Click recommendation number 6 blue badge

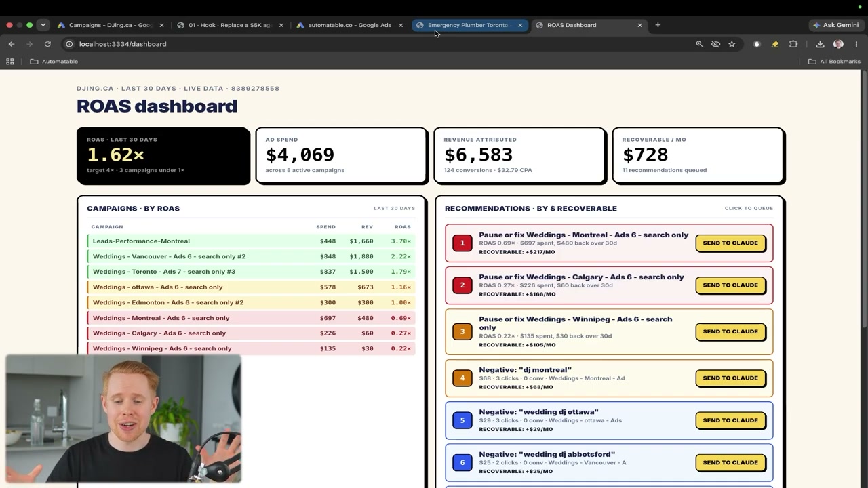(x=462, y=462)
